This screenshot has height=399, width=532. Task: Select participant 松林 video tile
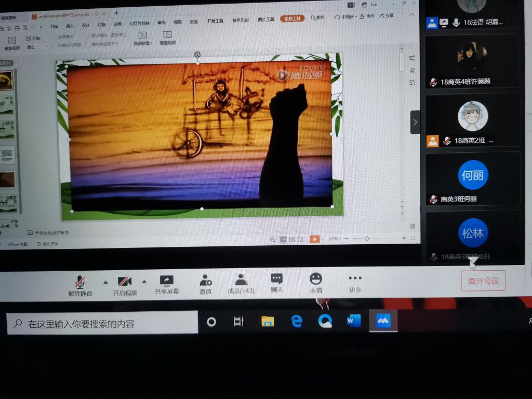472,237
